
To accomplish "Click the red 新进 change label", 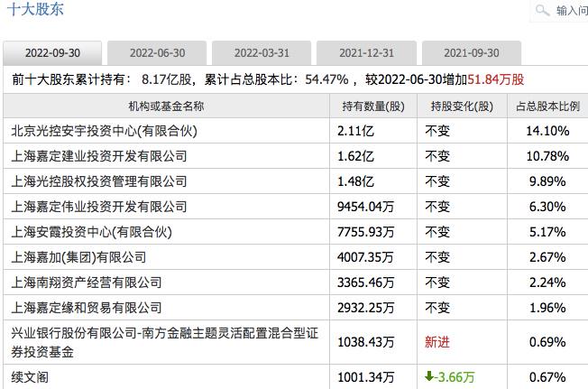I will click(x=437, y=342).
